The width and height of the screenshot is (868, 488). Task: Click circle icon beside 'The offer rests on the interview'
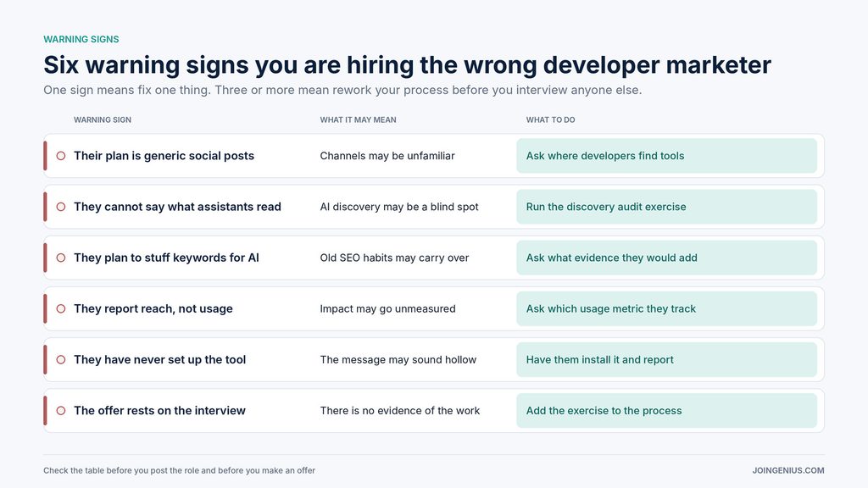point(61,411)
